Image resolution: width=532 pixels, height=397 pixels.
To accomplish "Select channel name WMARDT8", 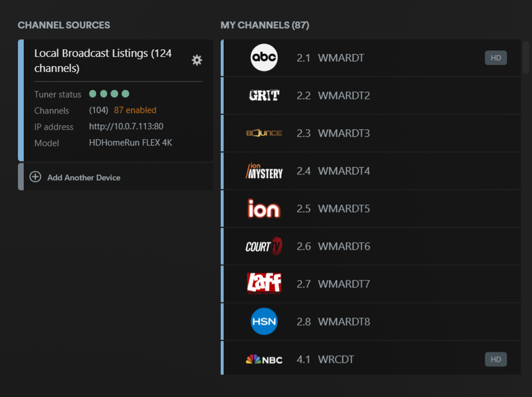I will click(344, 322).
